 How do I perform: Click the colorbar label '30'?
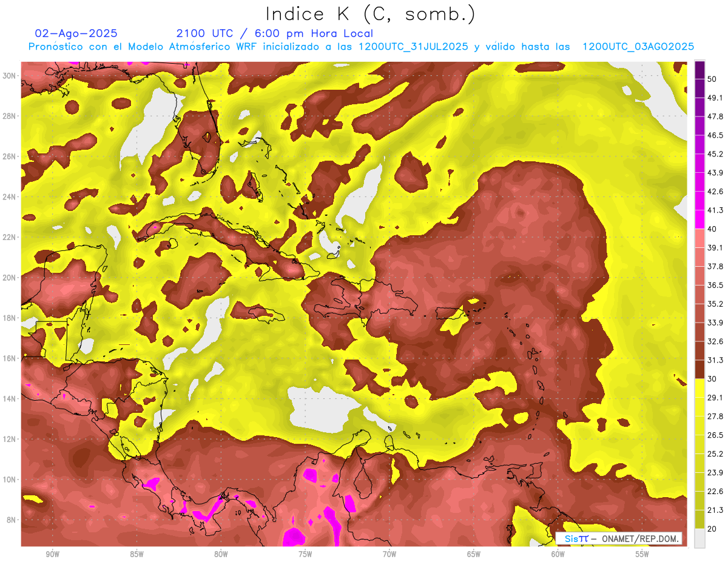tap(712, 379)
